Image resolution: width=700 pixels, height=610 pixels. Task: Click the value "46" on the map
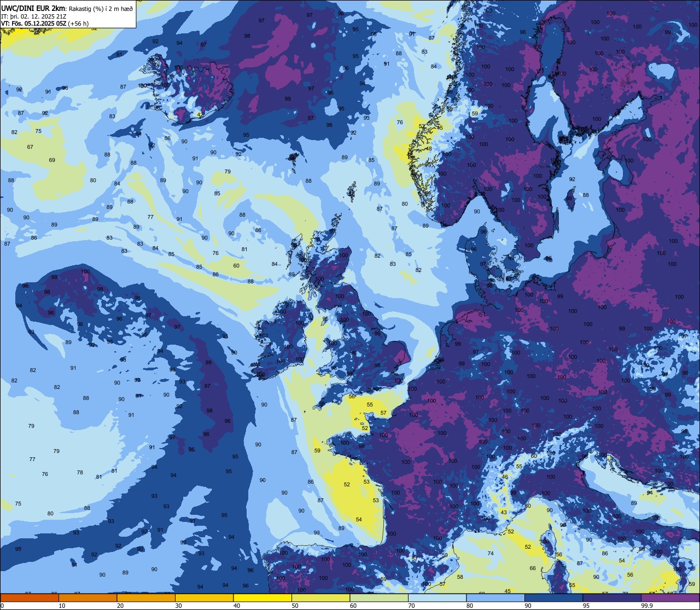coord(505,477)
